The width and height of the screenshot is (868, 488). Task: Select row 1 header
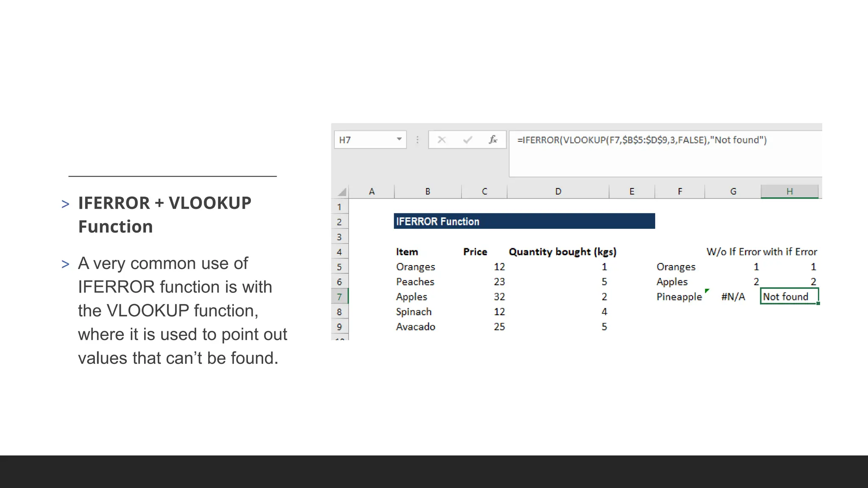coord(339,207)
